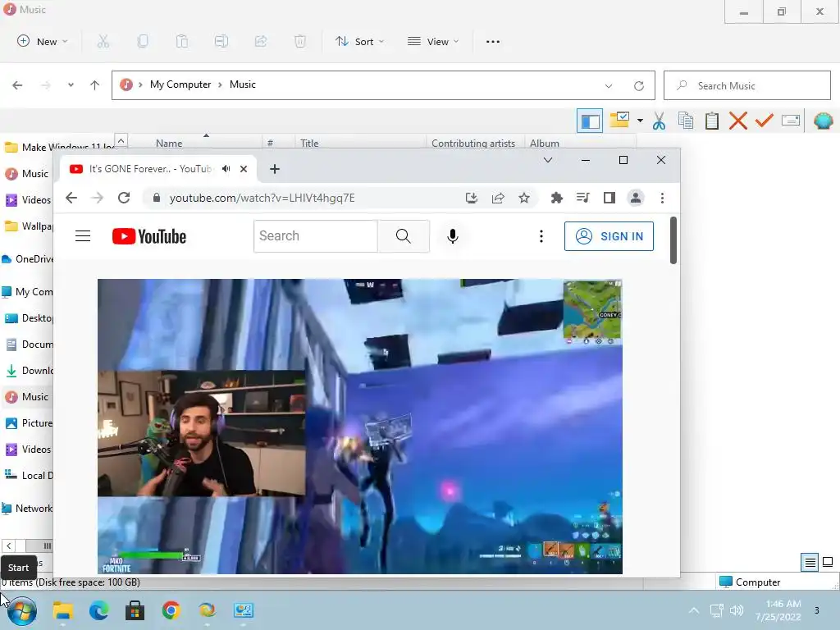Click the Rename icon in Explorer command bar

click(221, 41)
